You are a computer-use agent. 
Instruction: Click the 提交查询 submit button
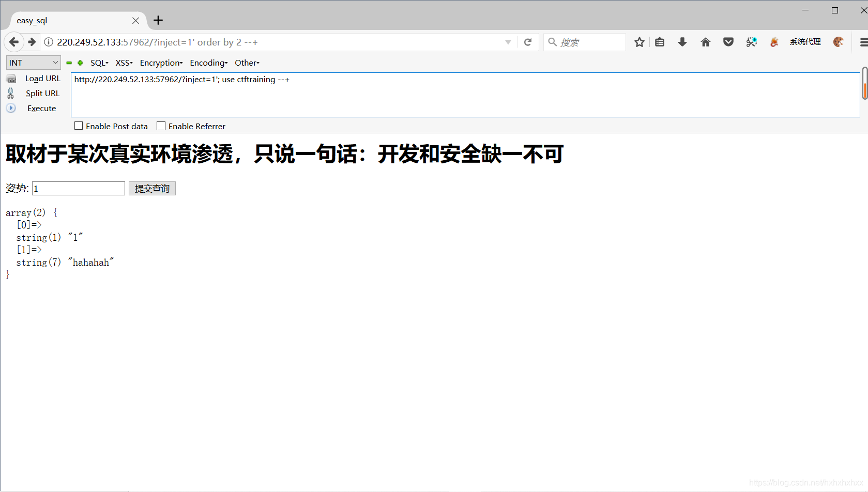[152, 188]
